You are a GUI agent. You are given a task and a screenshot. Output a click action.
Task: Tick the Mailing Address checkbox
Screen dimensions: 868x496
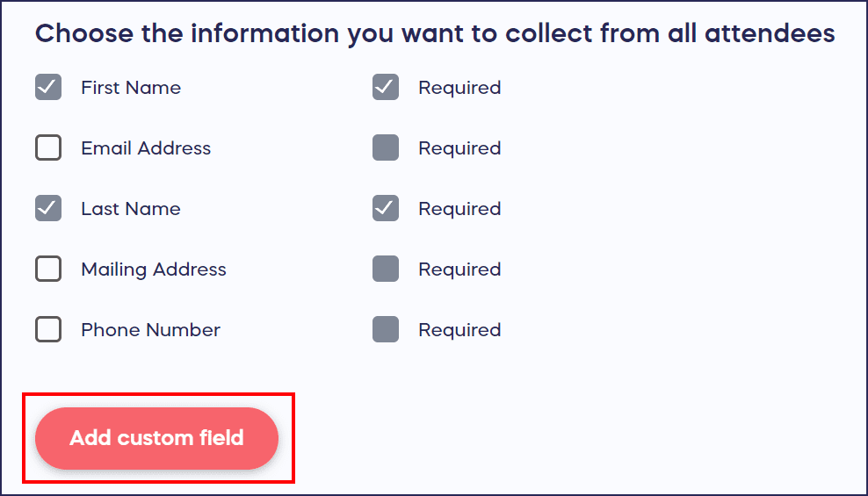point(48,270)
